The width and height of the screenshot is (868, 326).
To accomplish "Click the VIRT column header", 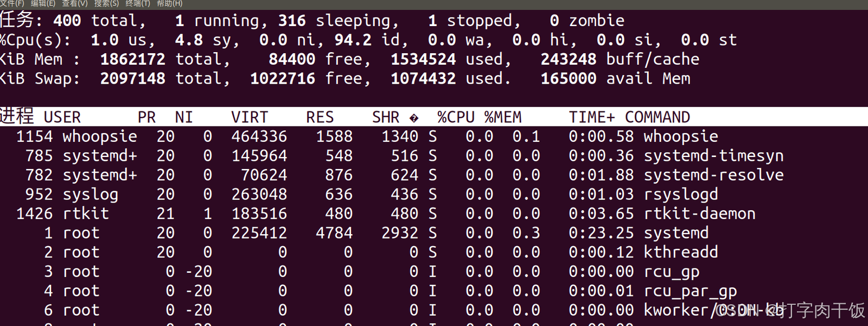I will [x=250, y=117].
